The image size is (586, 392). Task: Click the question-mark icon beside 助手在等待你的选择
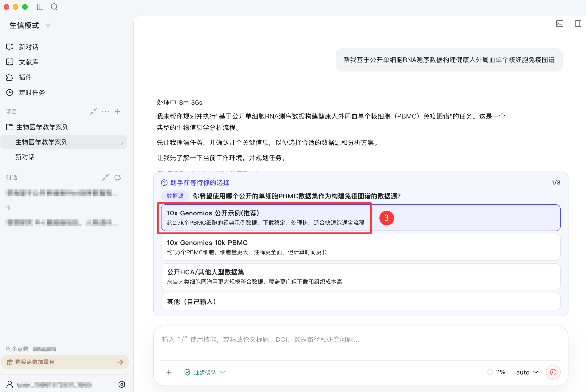pyautogui.click(x=164, y=183)
